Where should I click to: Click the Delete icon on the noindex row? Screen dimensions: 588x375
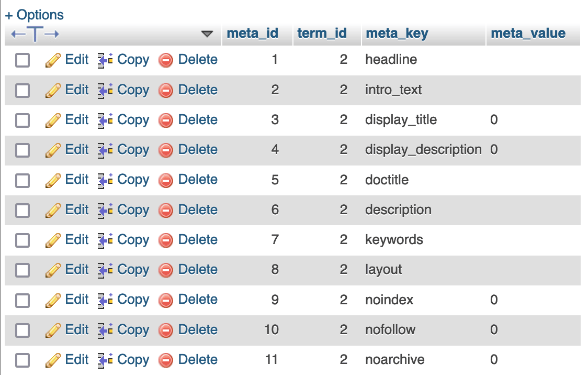[166, 300]
